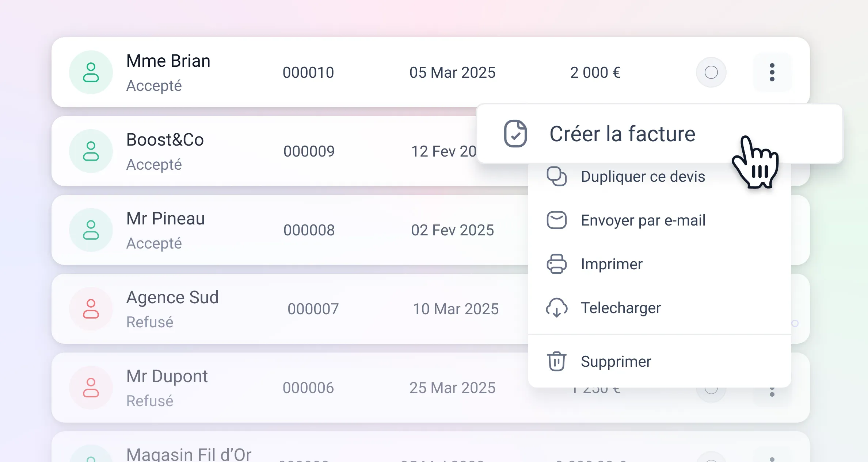Click quote number 000008 on Mr Pineau's row
Screen dimensions: 868x462
(309, 230)
